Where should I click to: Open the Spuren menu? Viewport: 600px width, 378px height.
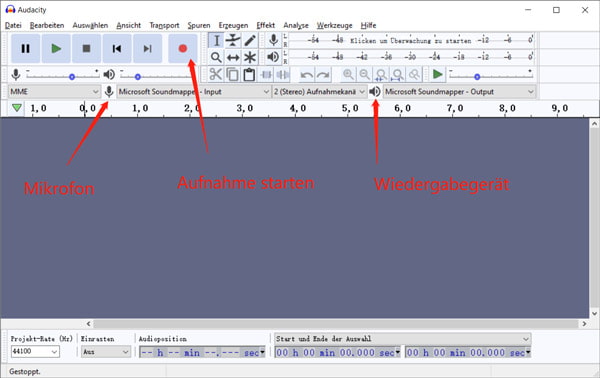tap(199, 25)
